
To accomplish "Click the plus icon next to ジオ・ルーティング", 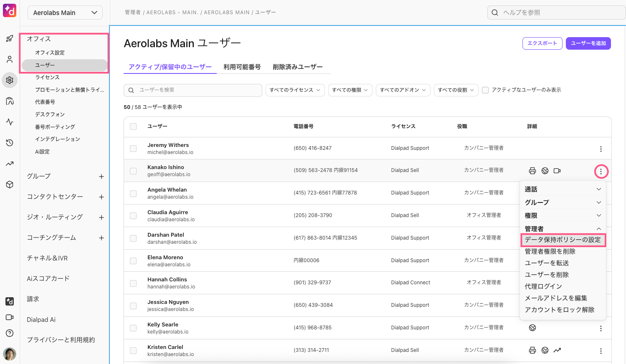I will tap(101, 217).
